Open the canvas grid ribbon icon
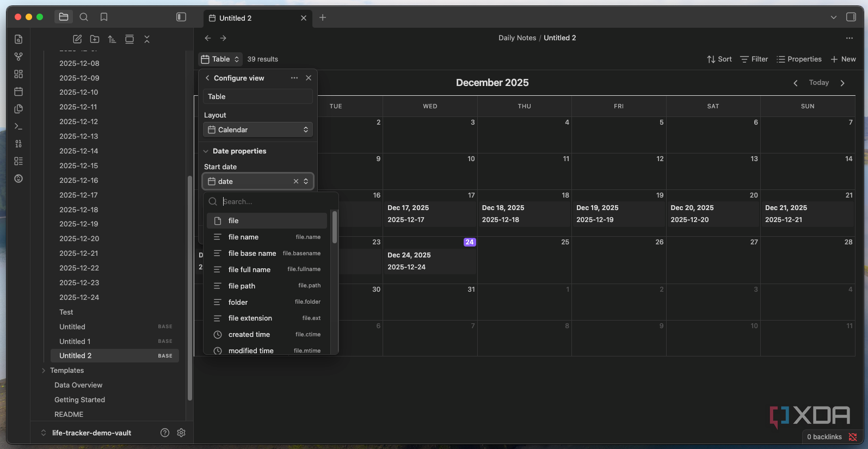Image resolution: width=868 pixels, height=449 pixels. click(x=19, y=74)
